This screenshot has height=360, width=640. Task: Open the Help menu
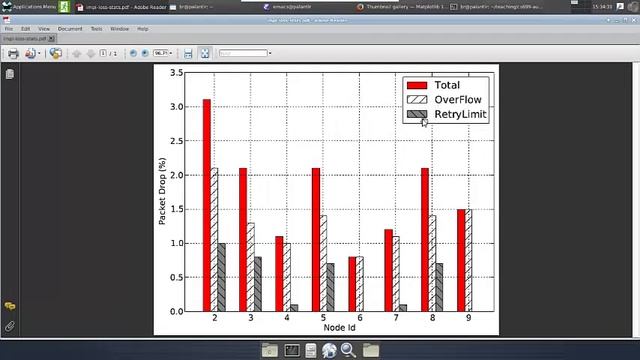tap(142, 29)
